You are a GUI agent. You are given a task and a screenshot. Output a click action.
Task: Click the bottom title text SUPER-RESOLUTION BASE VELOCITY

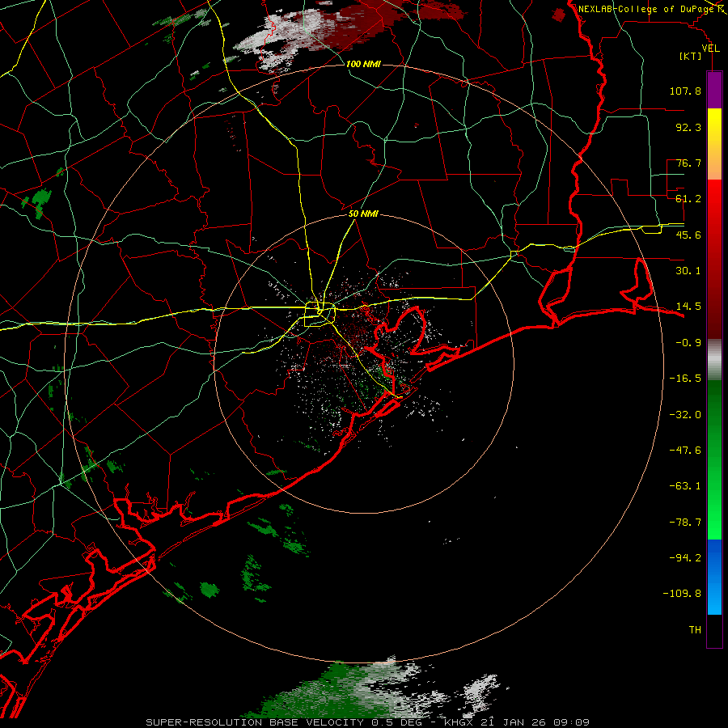click(x=255, y=722)
